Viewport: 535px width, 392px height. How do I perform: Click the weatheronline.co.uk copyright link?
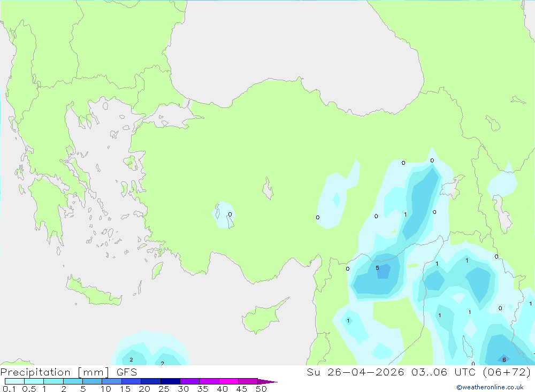pos(490,387)
